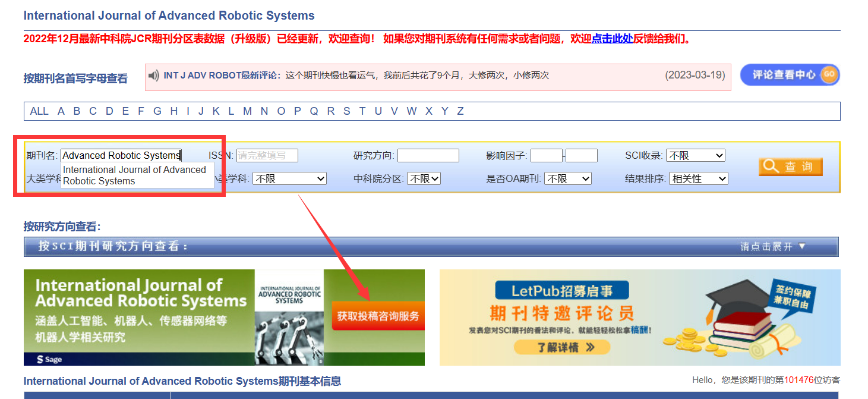Viewport: 868px width, 399px height.
Task: Select the autocomplete suggestion for the journal name
Action: point(137,175)
